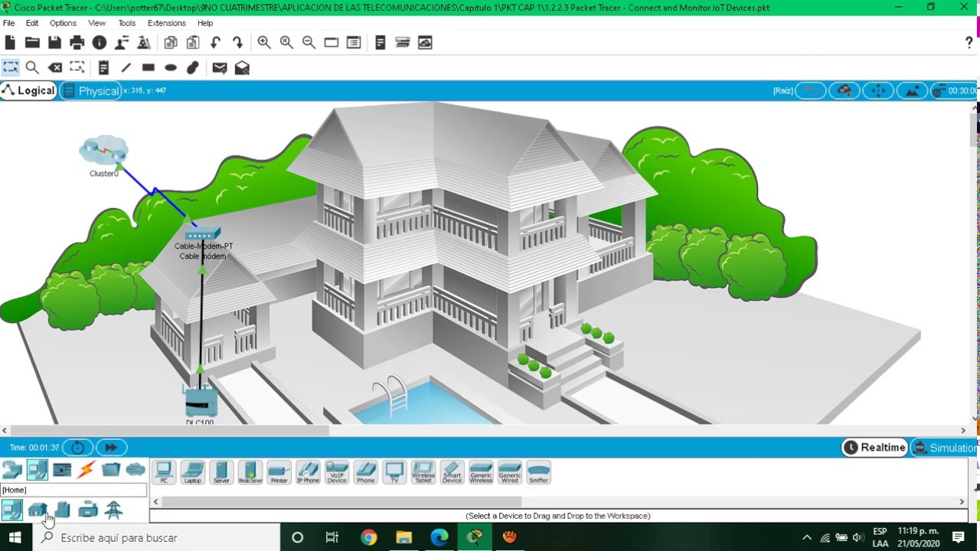The height and width of the screenshot is (551, 980).
Task: Open the Tools menu
Action: (x=127, y=23)
